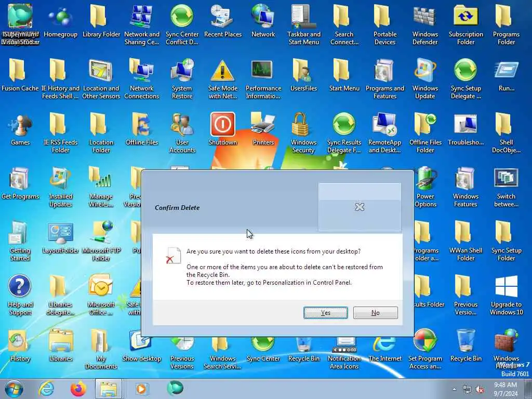Show hidden system tray icons
This screenshot has width=532, height=399.
click(454, 389)
